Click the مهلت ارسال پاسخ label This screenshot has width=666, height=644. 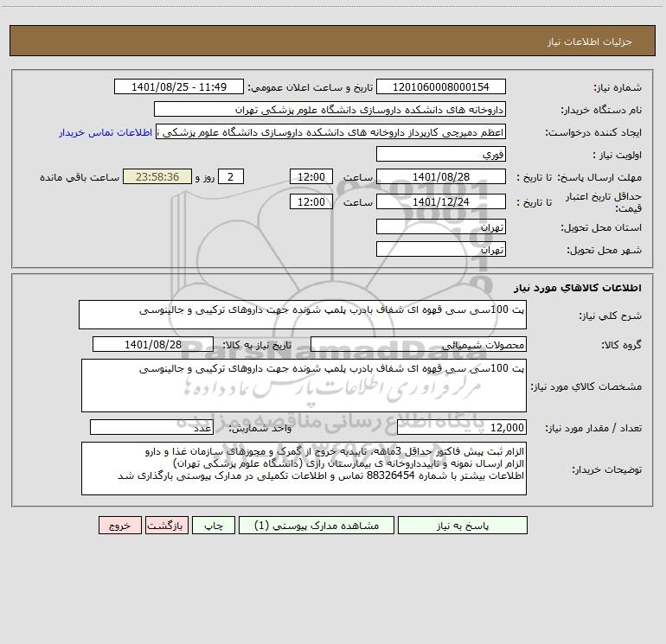[x=599, y=177]
